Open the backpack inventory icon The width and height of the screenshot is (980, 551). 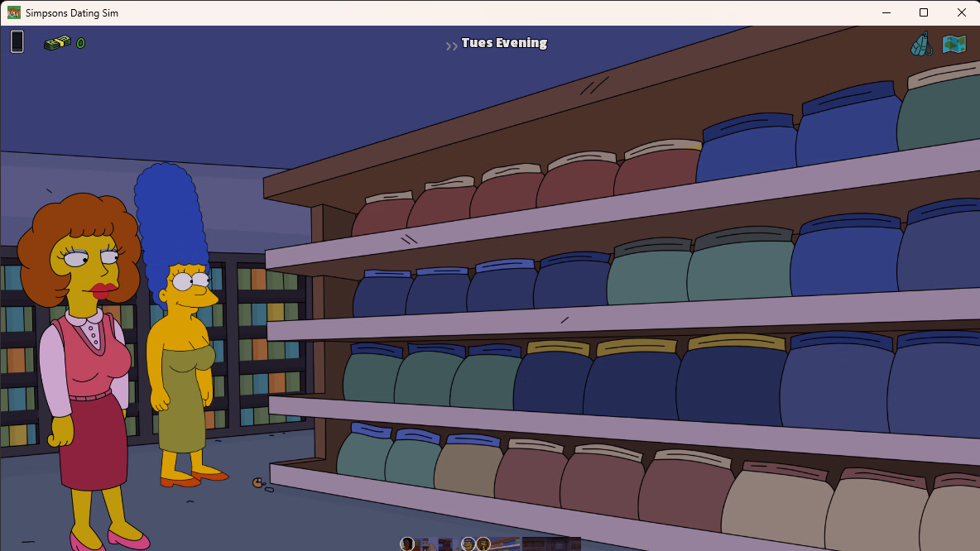[921, 43]
